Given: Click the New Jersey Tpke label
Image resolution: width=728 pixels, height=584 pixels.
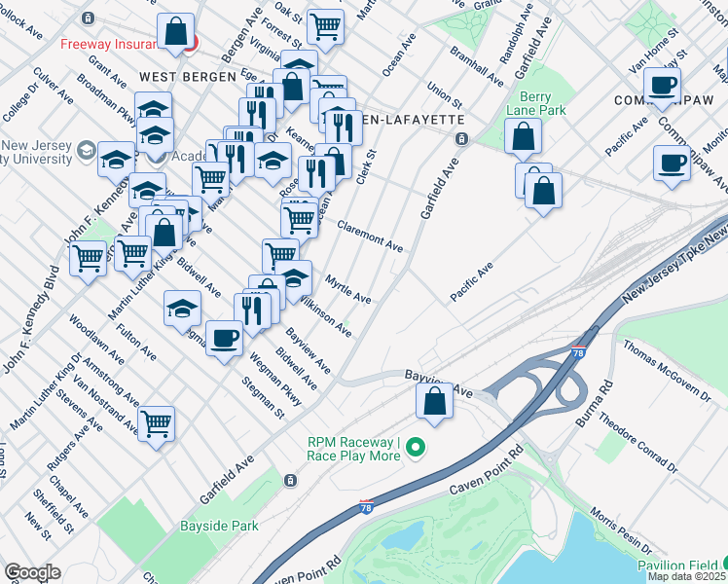Looking at the screenshot, I should coord(673,262).
